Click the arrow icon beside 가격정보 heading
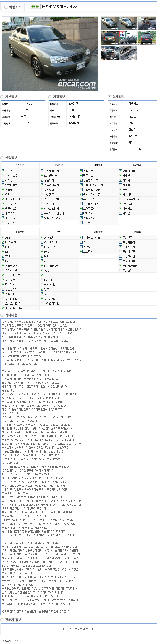 [x=50, y=97]
